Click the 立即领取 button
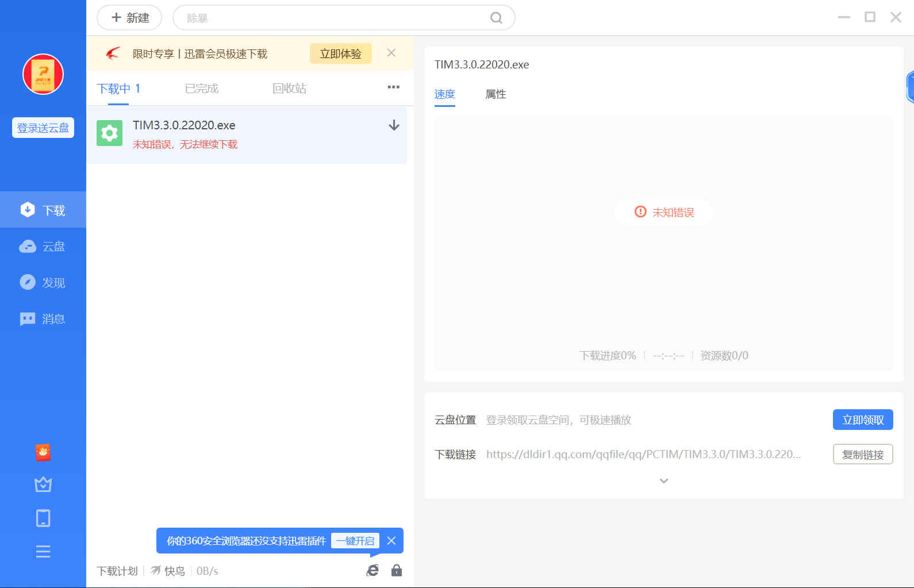 tap(862, 420)
